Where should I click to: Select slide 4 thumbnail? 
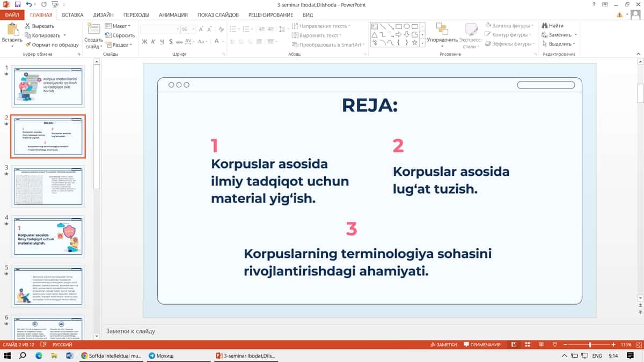tap(48, 235)
